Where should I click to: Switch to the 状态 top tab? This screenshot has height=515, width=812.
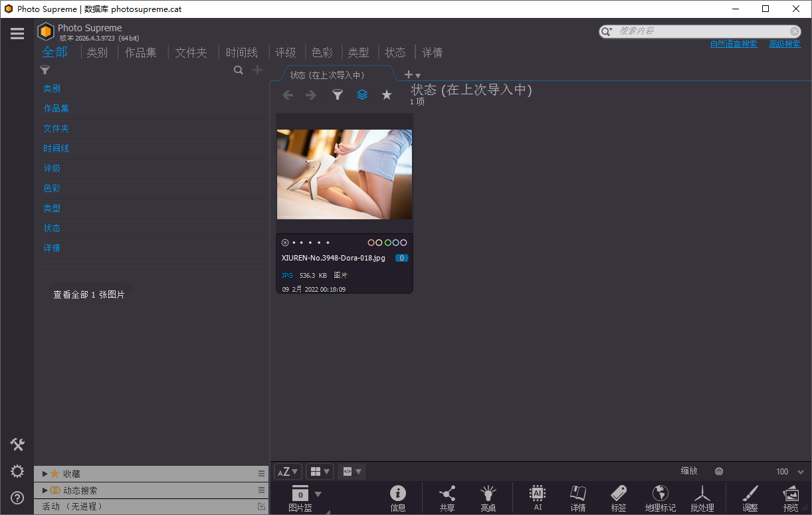coord(395,52)
